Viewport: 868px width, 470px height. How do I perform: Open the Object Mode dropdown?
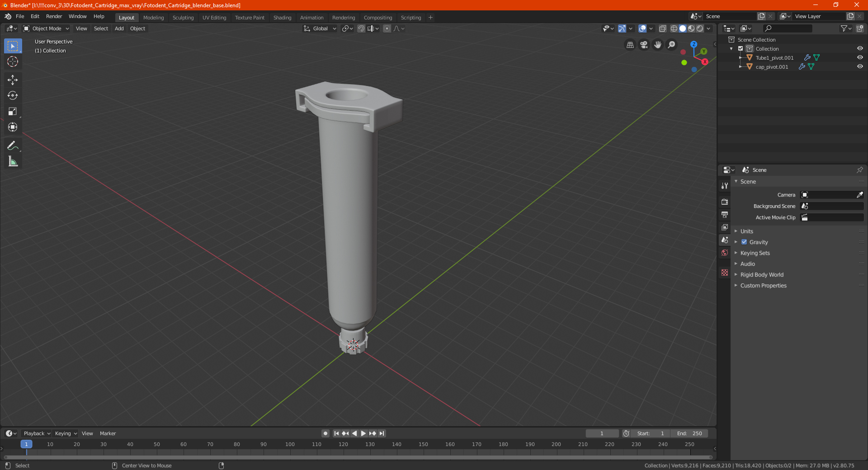(x=46, y=28)
